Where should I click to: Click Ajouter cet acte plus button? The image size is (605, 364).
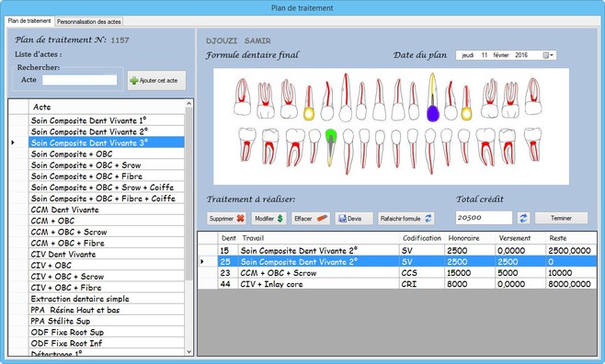[x=156, y=81]
